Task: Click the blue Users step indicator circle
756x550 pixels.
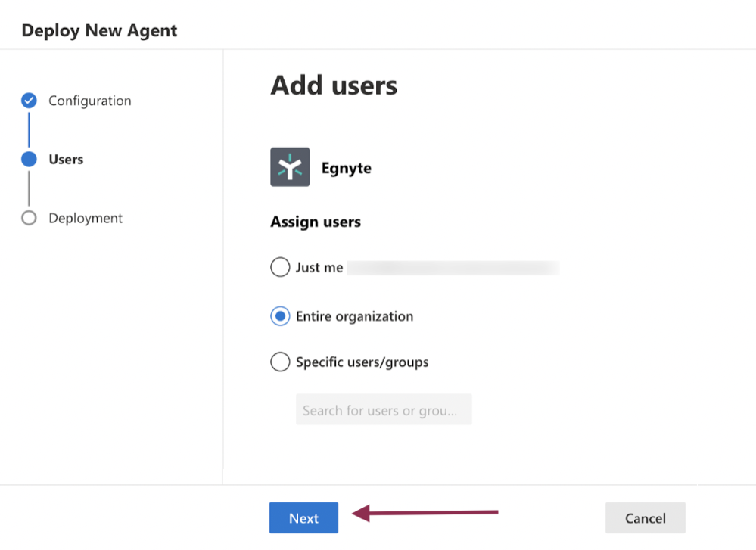Action: [x=28, y=159]
